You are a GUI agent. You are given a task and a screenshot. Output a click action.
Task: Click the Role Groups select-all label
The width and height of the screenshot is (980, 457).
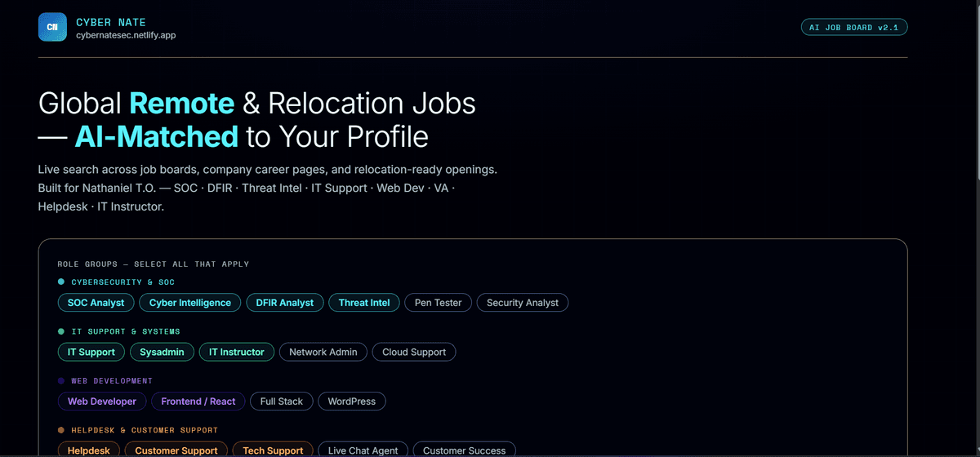coord(154,264)
